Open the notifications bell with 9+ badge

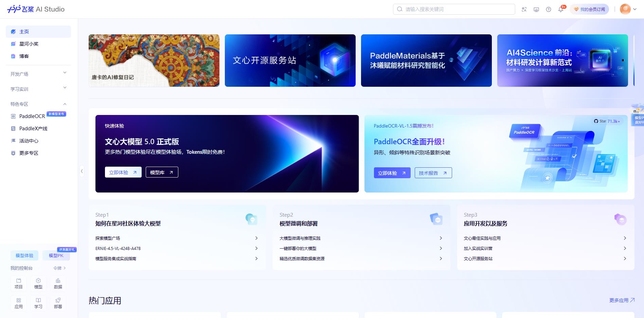[561, 9]
